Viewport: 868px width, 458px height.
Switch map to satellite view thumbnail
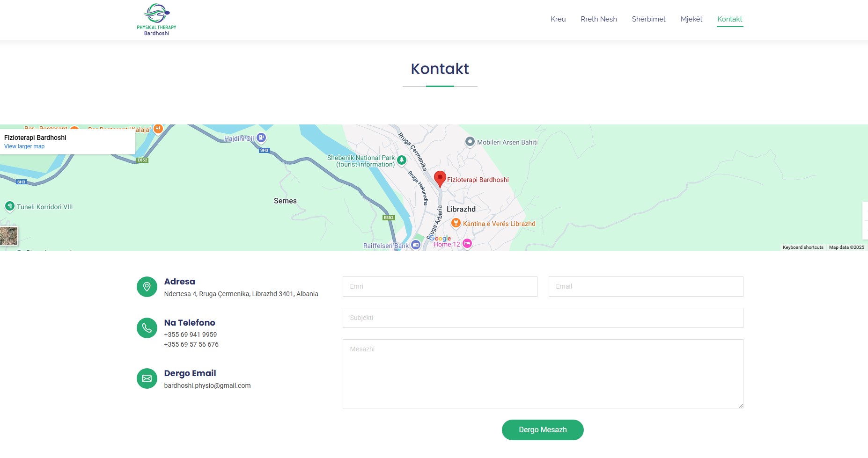coord(8,236)
